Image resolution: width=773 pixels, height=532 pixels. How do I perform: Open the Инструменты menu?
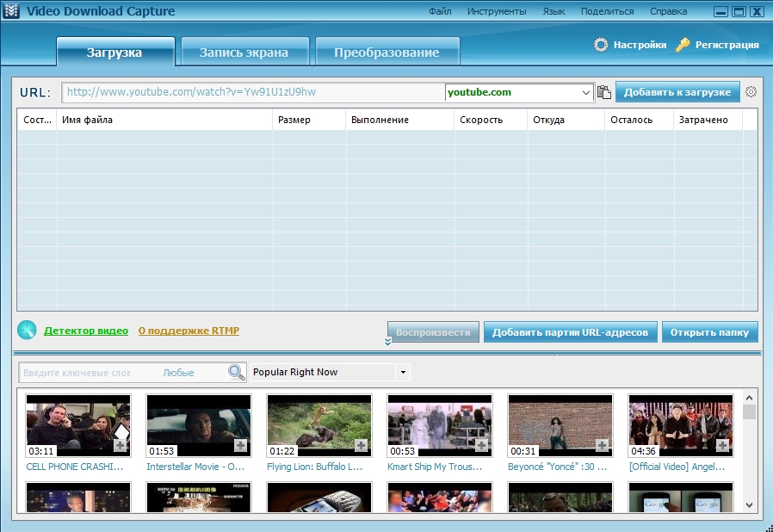[x=497, y=11]
